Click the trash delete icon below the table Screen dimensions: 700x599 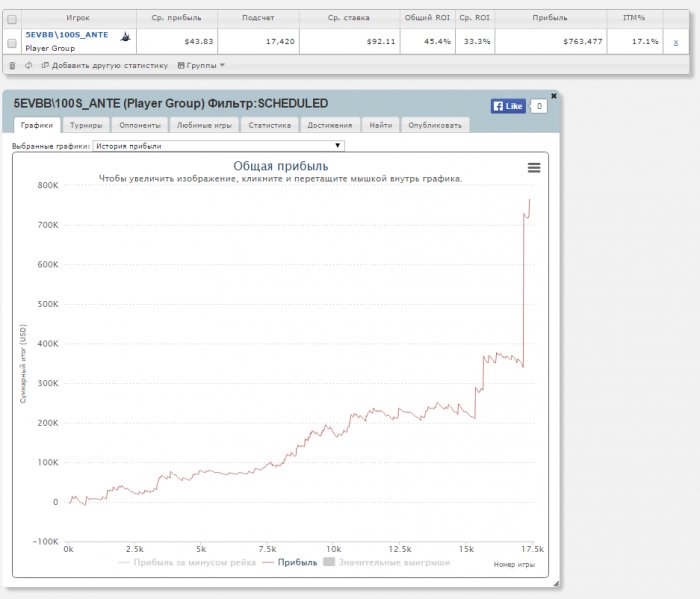(12, 65)
